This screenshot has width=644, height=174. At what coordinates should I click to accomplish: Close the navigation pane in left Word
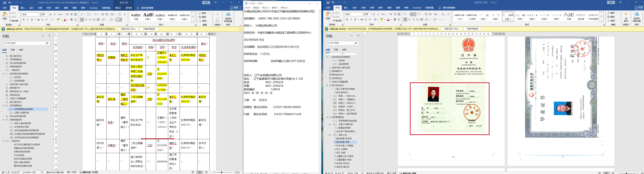(x=50, y=36)
